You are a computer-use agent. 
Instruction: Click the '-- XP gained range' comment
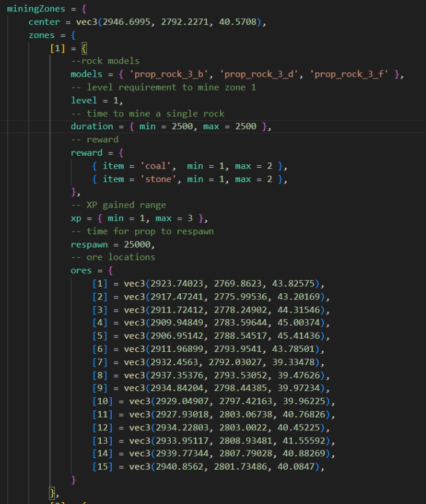(118, 205)
